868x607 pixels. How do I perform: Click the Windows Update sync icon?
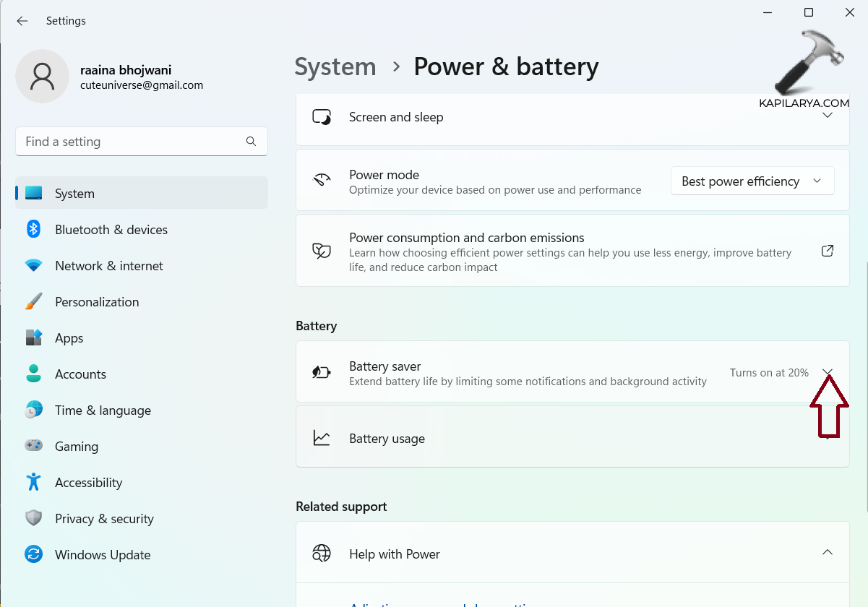point(33,554)
